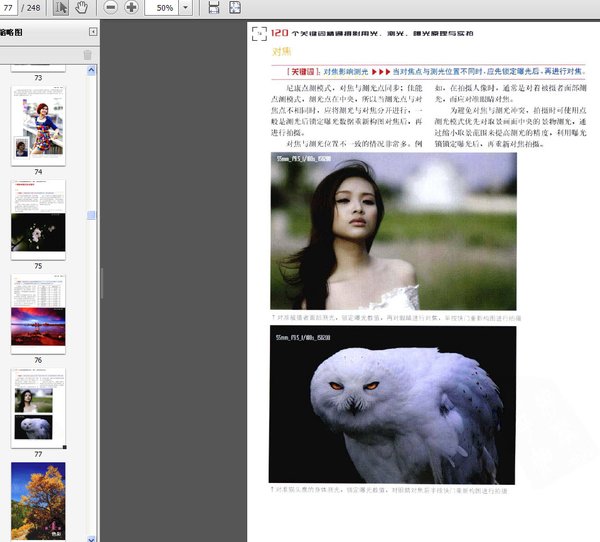Collapse the thumbnails panel arrow
The height and width of the screenshot is (542, 600).
(93, 32)
